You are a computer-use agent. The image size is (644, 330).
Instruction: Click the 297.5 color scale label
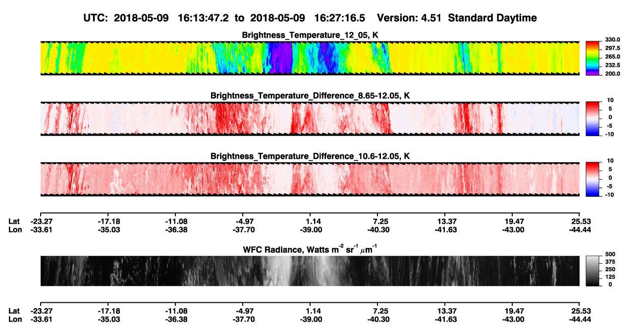612,48
